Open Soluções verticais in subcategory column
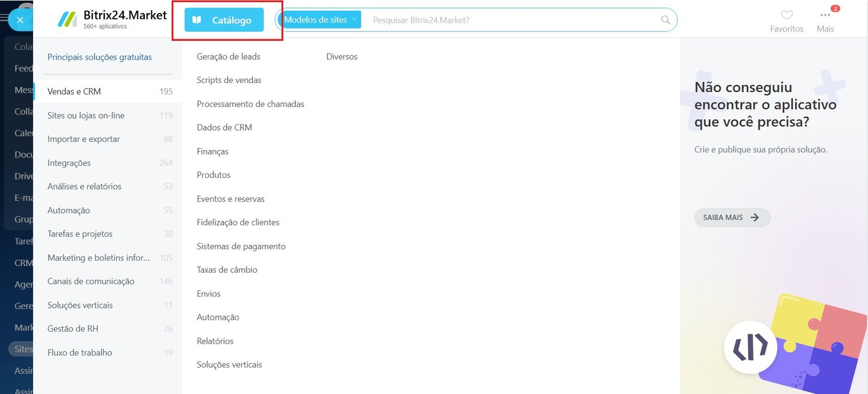Viewport: 868px width, 394px height. click(229, 365)
